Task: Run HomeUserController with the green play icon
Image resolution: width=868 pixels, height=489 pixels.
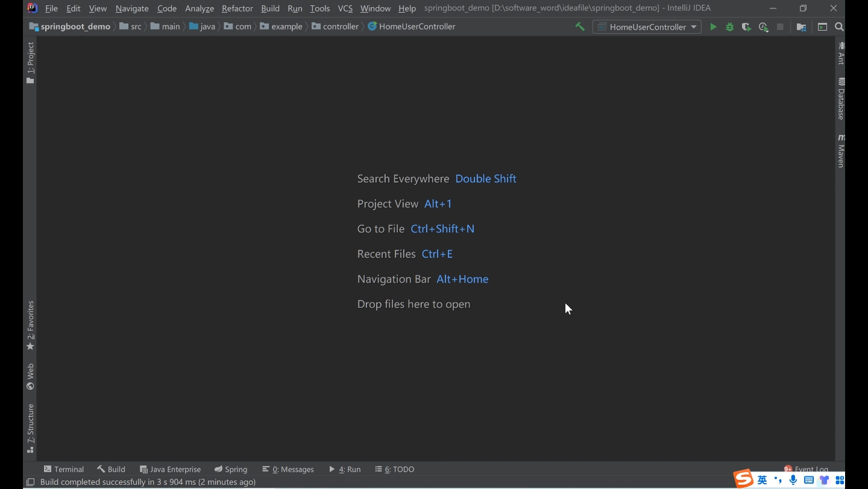Action: [x=713, y=26]
